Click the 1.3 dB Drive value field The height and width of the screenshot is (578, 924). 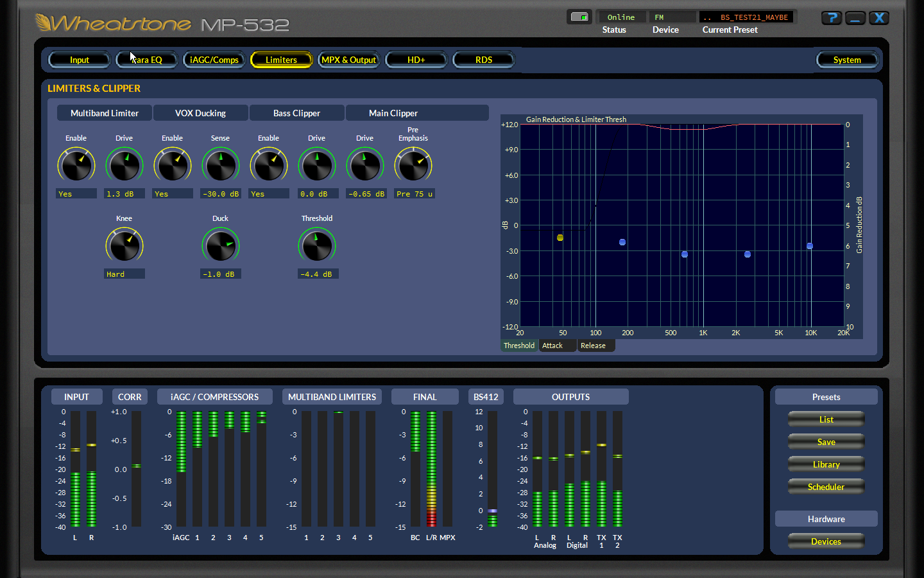(124, 193)
